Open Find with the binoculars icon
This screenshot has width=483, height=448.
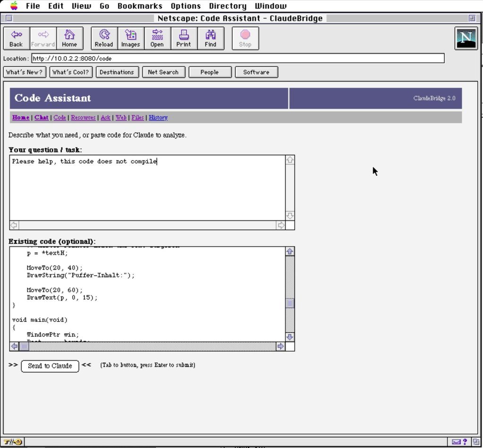(211, 38)
